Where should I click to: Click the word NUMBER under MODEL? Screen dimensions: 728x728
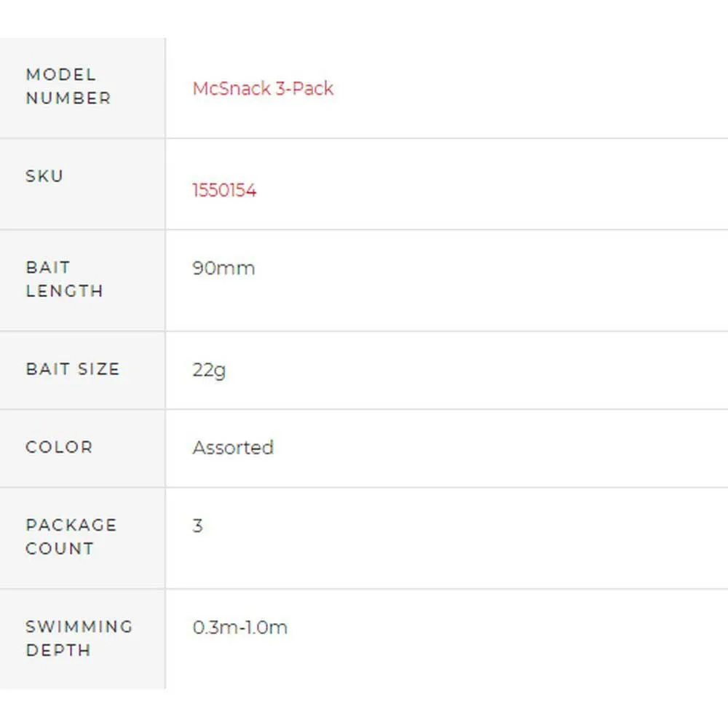68,98
